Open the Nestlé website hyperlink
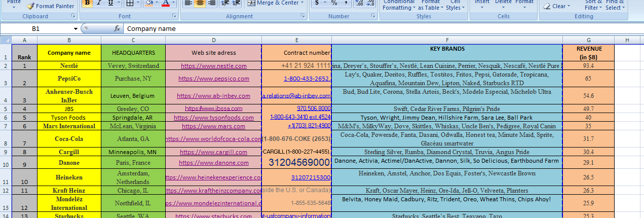Image resolution: width=644 pixels, height=218 pixels. (x=213, y=66)
